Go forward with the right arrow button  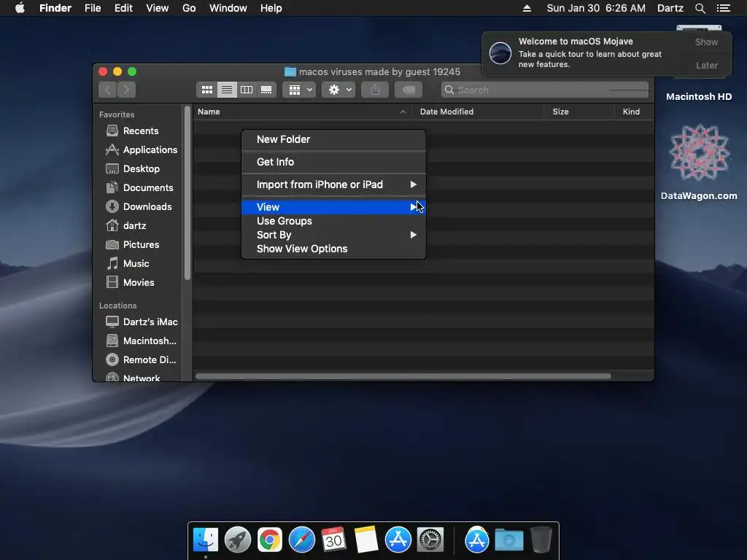(x=126, y=90)
